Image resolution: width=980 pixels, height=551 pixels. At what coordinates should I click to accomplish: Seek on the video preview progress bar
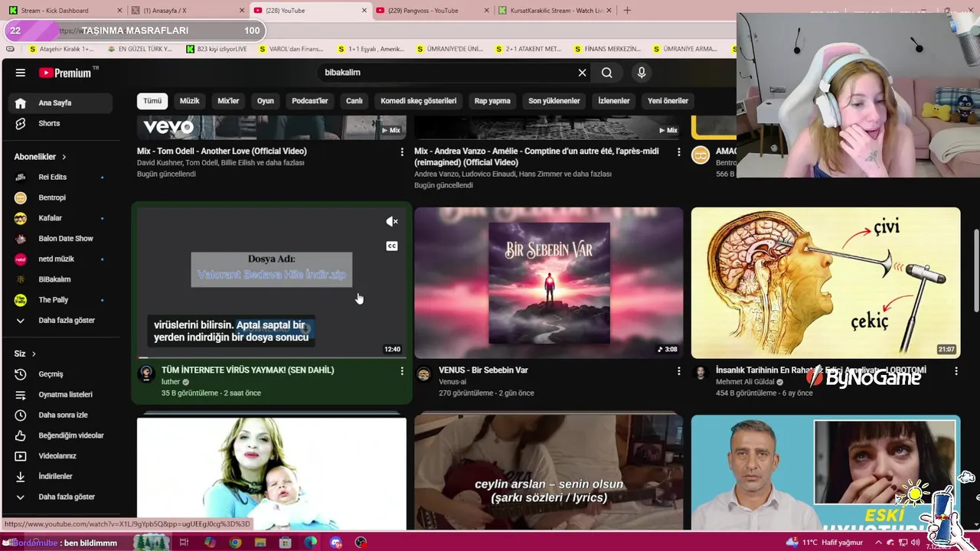coord(272,357)
